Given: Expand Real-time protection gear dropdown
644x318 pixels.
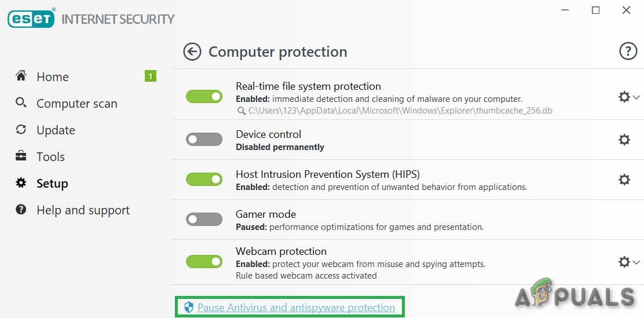Looking at the screenshot, I should (x=628, y=97).
